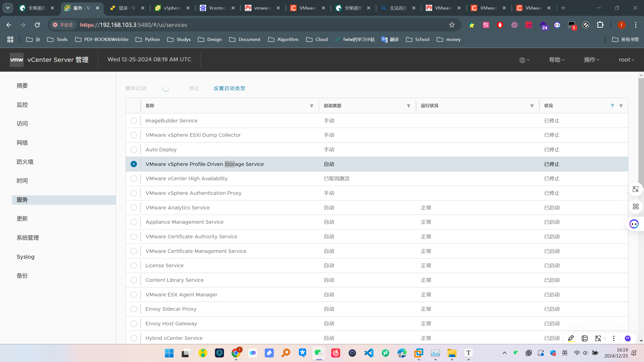Expand the 帮助 dropdown menu
644x362 pixels.
pyautogui.click(x=557, y=60)
